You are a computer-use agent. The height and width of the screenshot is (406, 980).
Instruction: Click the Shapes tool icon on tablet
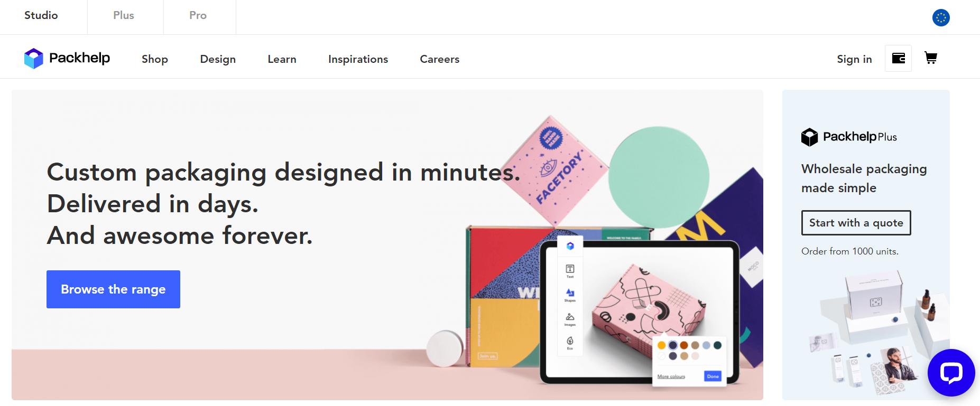click(570, 293)
